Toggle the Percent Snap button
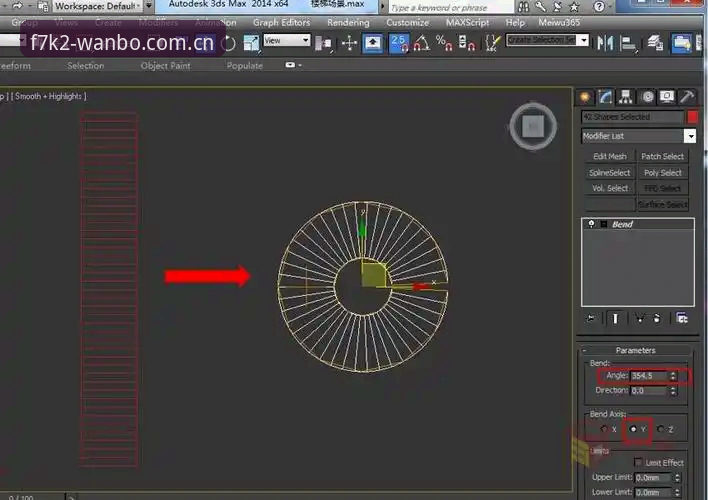The height and width of the screenshot is (500, 708). point(444,43)
